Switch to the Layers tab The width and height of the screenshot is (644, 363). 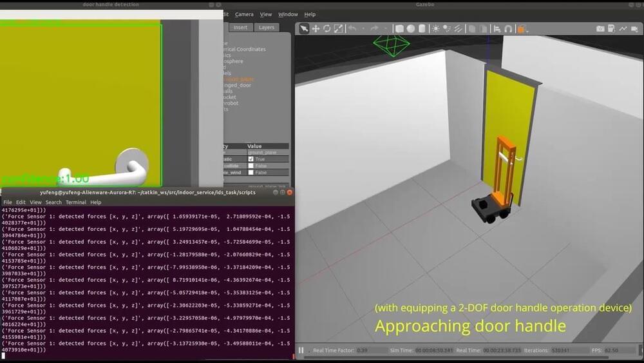coord(267,28)
